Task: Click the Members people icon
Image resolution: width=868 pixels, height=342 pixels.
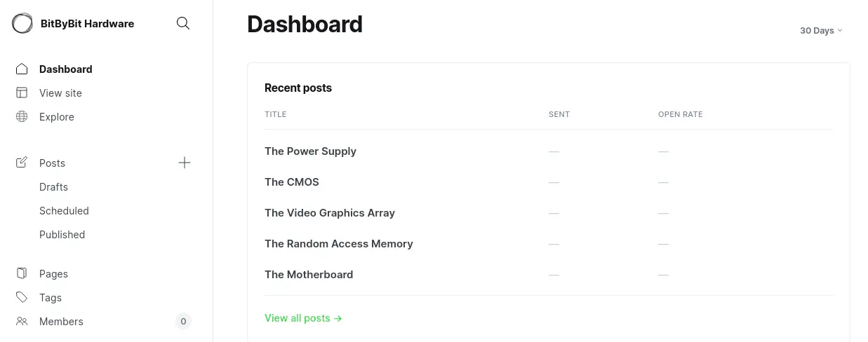Action: pyautogui.click(x=22, y=322)
